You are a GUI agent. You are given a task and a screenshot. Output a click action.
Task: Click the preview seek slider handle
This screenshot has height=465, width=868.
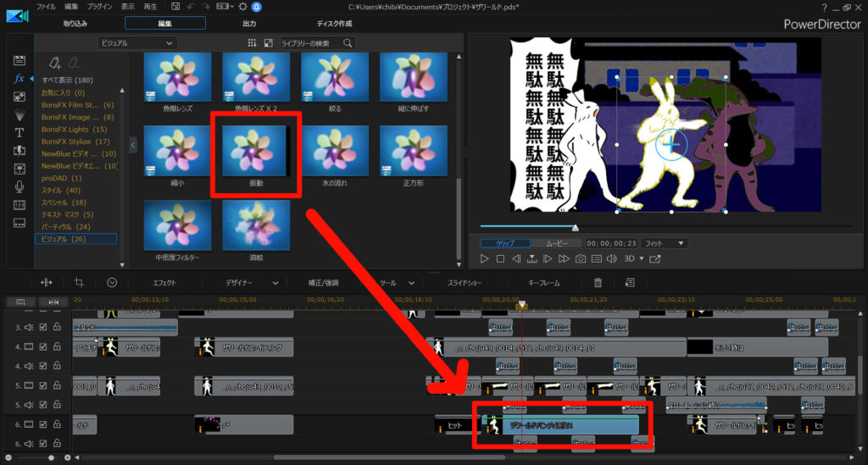coord(576,227)
